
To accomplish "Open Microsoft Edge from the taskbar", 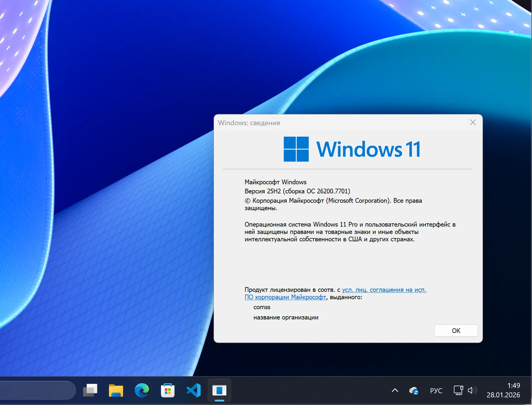I will [142, 390].
